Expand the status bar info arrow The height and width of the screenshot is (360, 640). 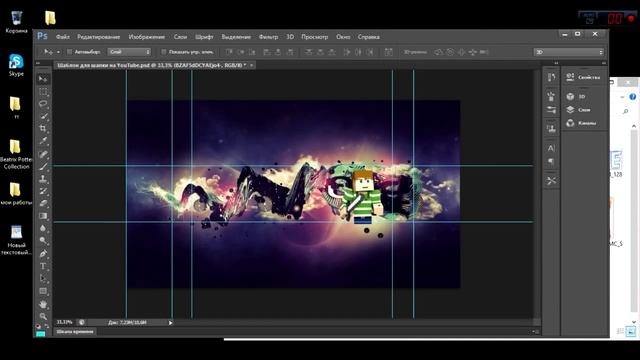click(171, 322)
